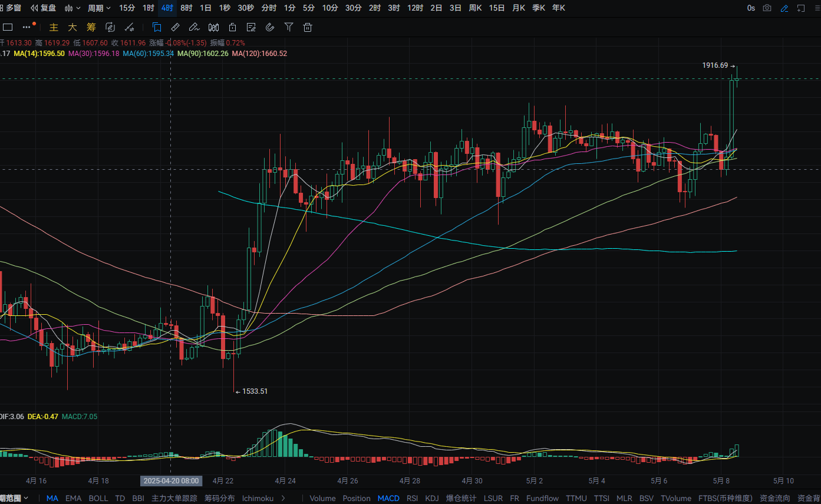Enable the Volume sub-indicator
This screenshot has height=504, width=821.
(322, 498)
